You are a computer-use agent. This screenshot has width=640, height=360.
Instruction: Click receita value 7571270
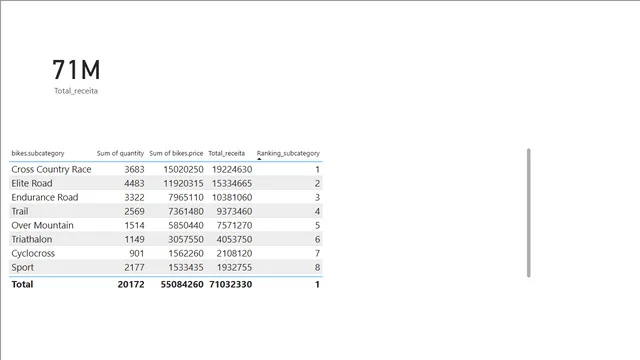tap(234, 225)
